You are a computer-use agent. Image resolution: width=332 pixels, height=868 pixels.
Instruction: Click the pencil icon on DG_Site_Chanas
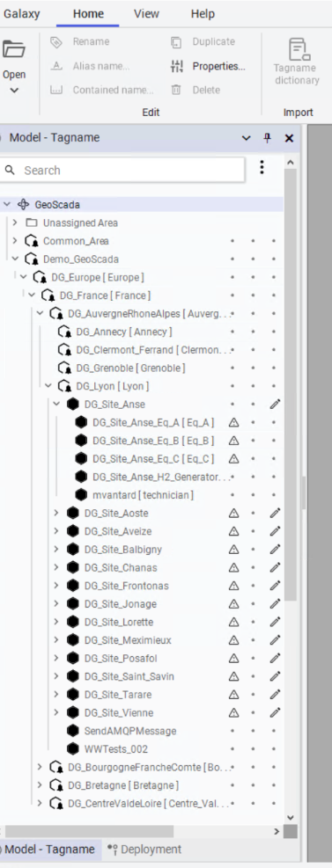point(275,567)
